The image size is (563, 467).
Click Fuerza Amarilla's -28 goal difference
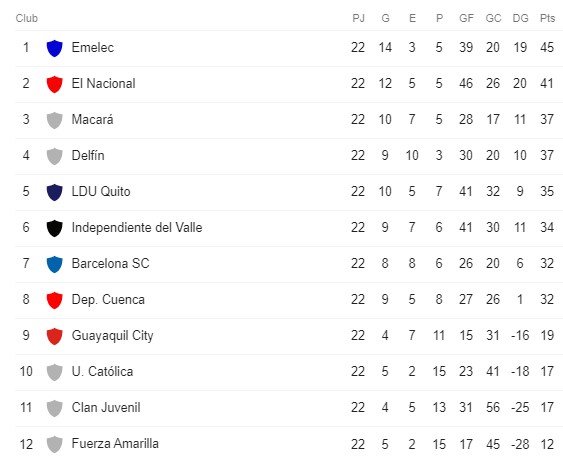click(520, 444)
